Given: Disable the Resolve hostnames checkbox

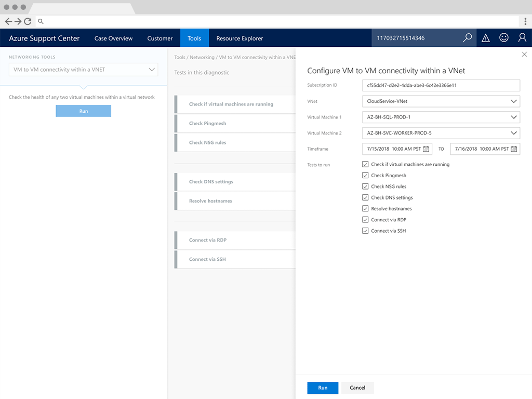Looking at the screenshot, I should (x=365, y=208).
